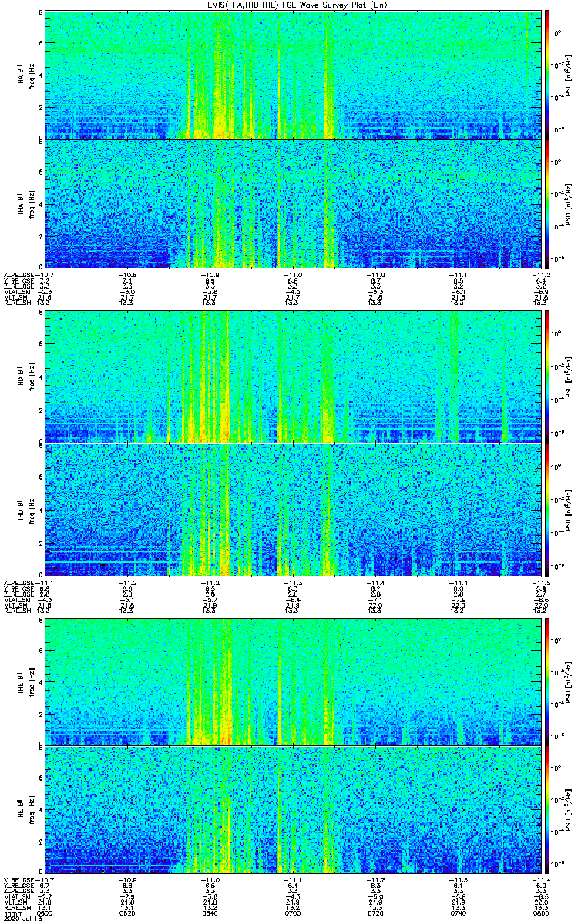Pick the color bar beside THE B-perpendicular panel

(x=547, y=681)
